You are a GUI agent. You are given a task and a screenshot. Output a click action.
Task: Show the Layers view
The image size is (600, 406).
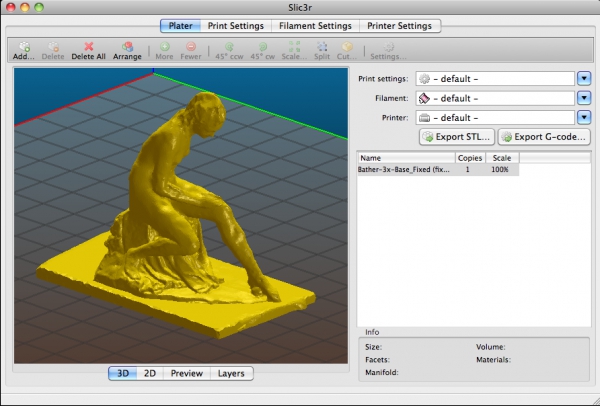tap(230, 373)
